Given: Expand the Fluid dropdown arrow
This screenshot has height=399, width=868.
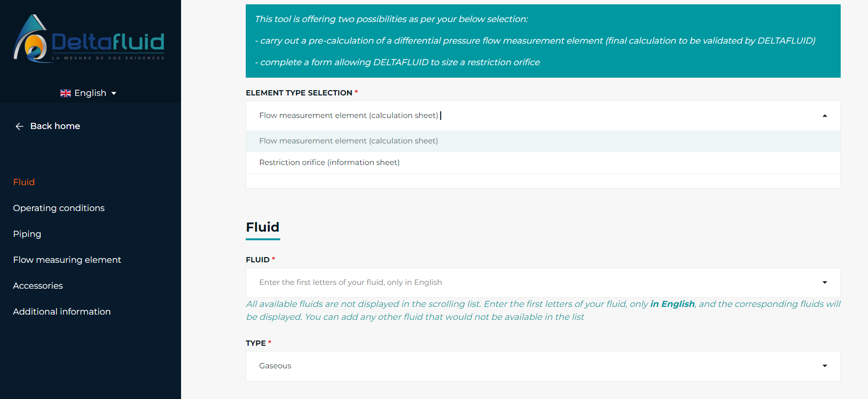Looking at the screenshot, I should coord(825,282).
